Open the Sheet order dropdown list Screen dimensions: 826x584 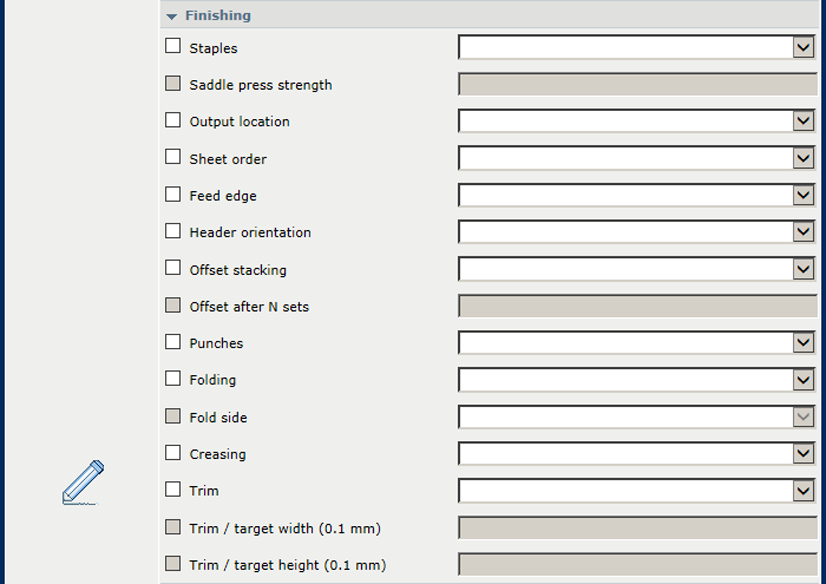pos(803,159)
